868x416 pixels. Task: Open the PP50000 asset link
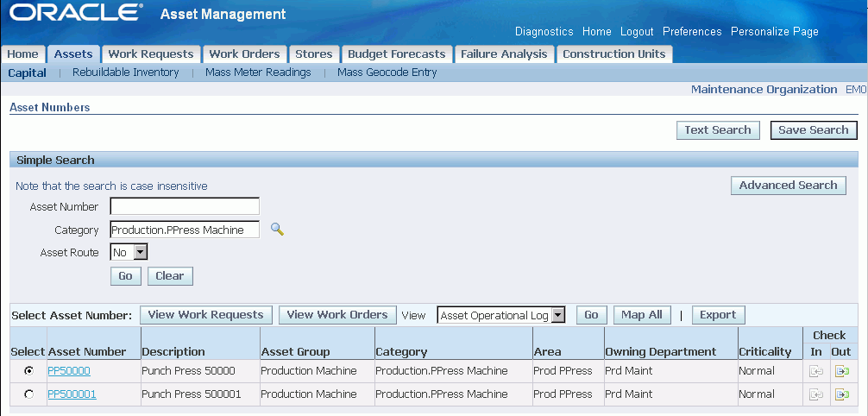[x=69, y=371]
